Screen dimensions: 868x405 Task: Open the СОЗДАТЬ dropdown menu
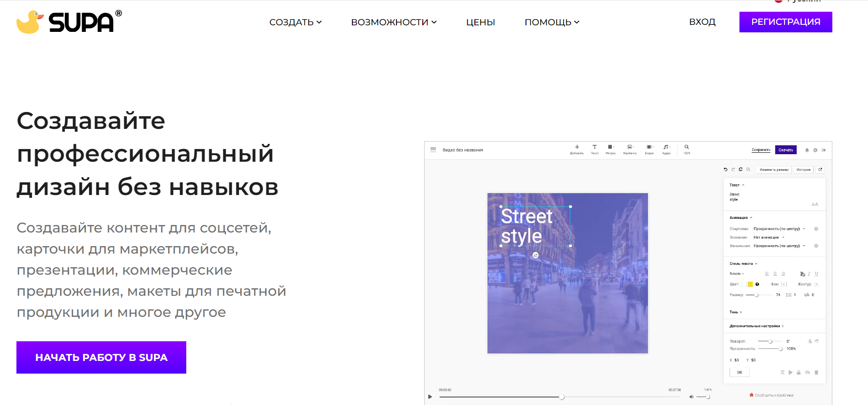click(x=296, y=22)
